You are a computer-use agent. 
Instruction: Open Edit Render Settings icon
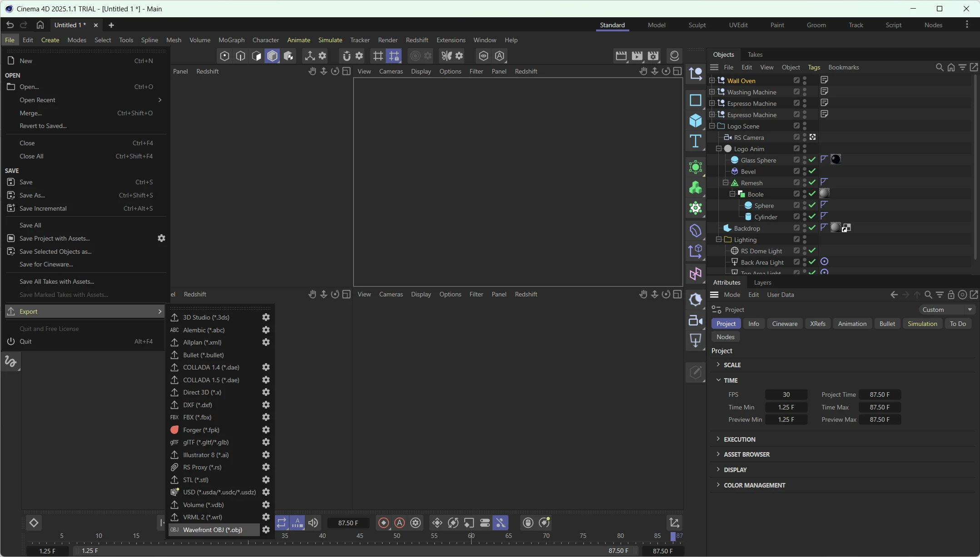click(653, 56)
